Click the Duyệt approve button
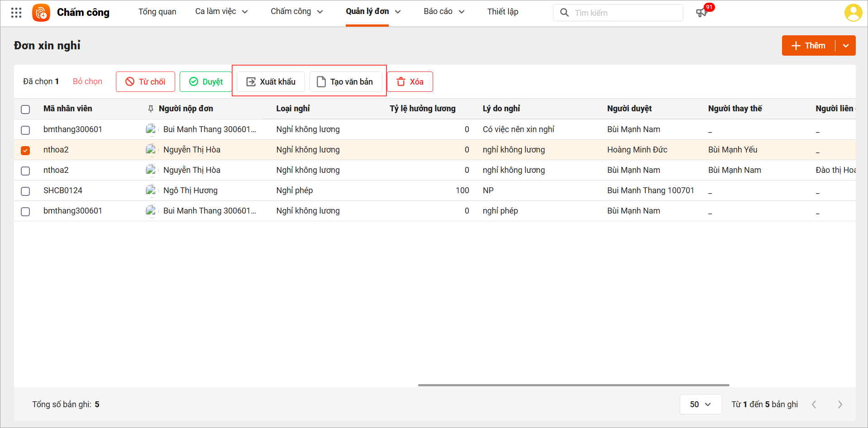The height and width of the screenshot is (428, 868). click(206, 82)
